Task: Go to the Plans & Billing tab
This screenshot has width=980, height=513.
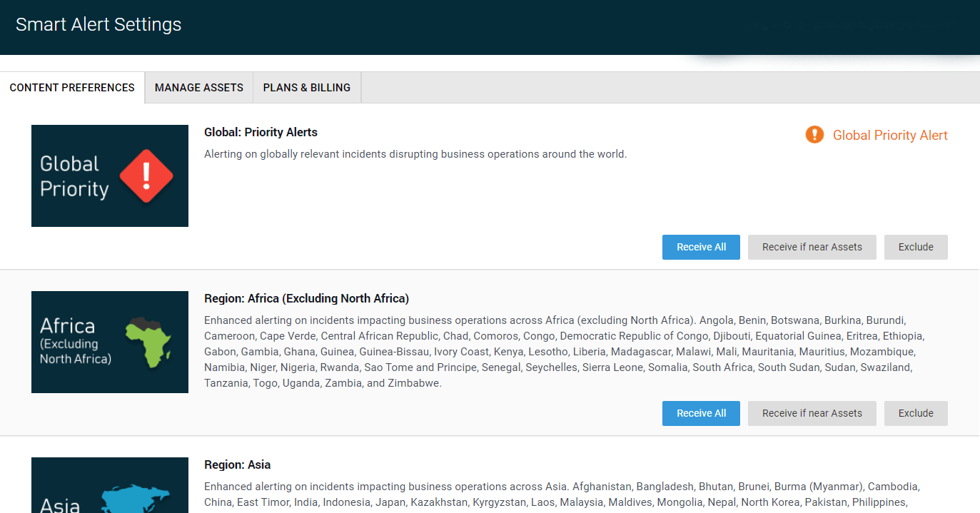Action: [307, 88]
